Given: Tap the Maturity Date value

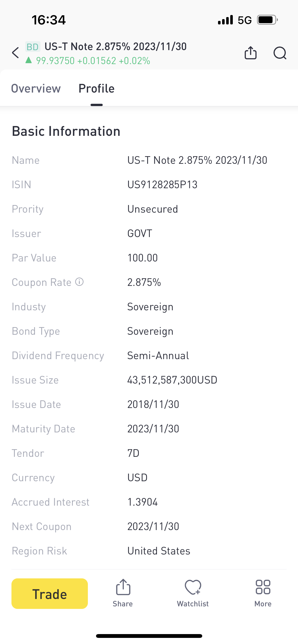Looking at the screenshot, I should pyautogui.click(x=153, y=429).
